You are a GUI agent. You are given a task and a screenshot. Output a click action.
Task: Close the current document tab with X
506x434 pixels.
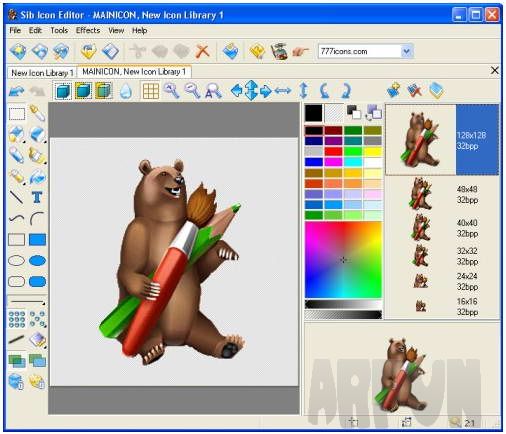(495, 70)
